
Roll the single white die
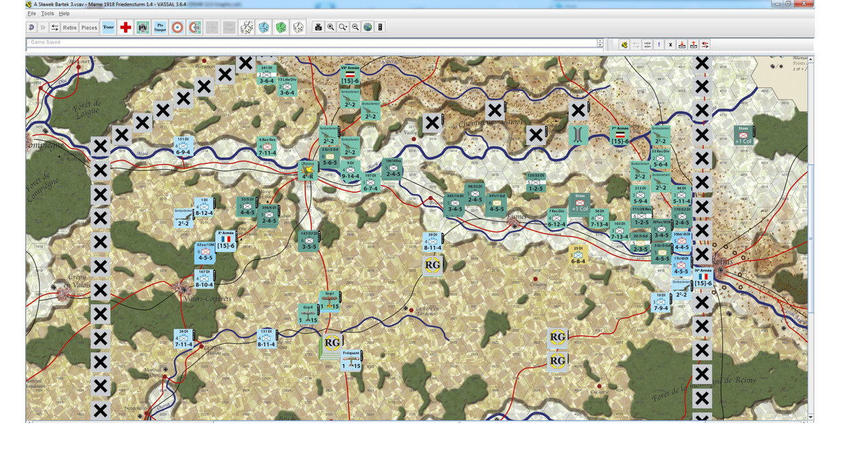(x=298, y=27)
